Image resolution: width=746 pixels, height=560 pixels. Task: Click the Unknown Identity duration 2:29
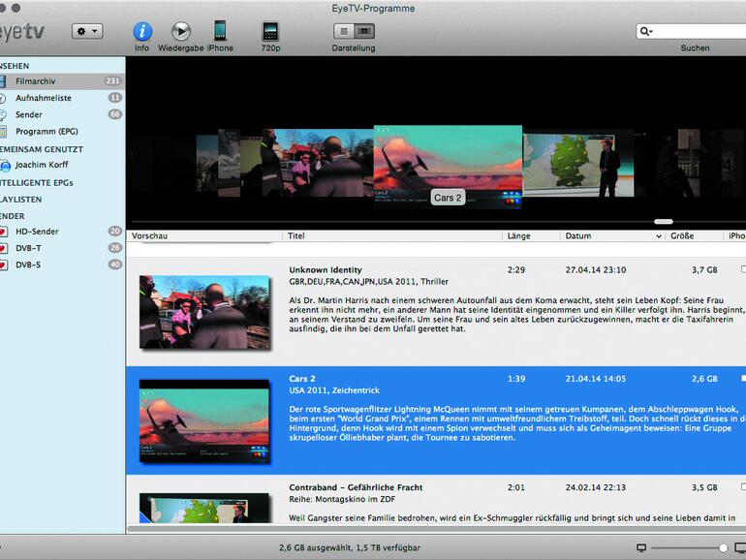(x=516, y=269)
